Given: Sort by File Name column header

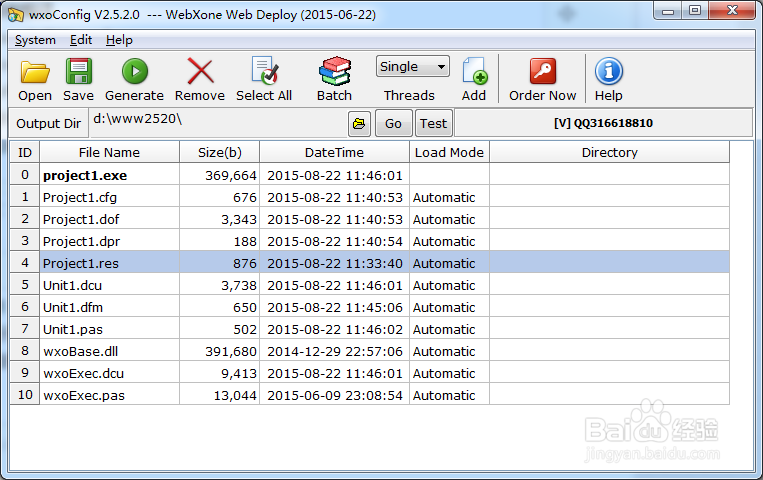Looking at the screenshot, I should pos(109,152).
